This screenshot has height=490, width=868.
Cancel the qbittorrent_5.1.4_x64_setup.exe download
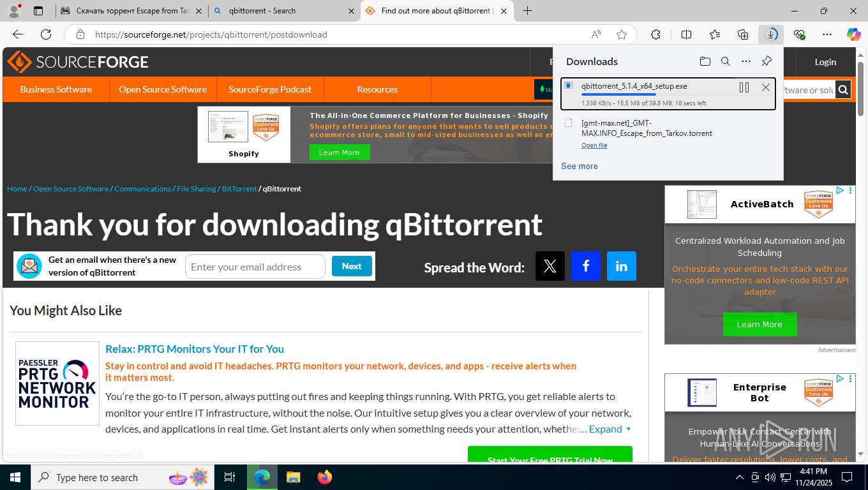(766, 87)
